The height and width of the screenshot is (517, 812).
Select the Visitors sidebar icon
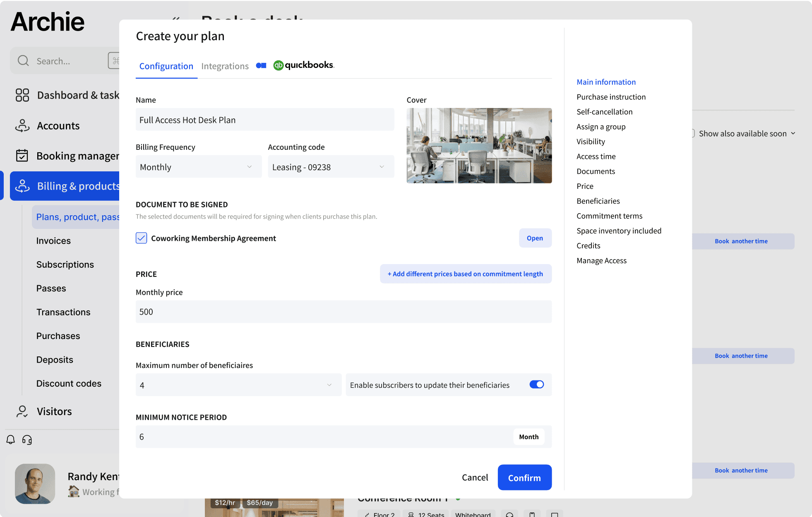[22, 411]
